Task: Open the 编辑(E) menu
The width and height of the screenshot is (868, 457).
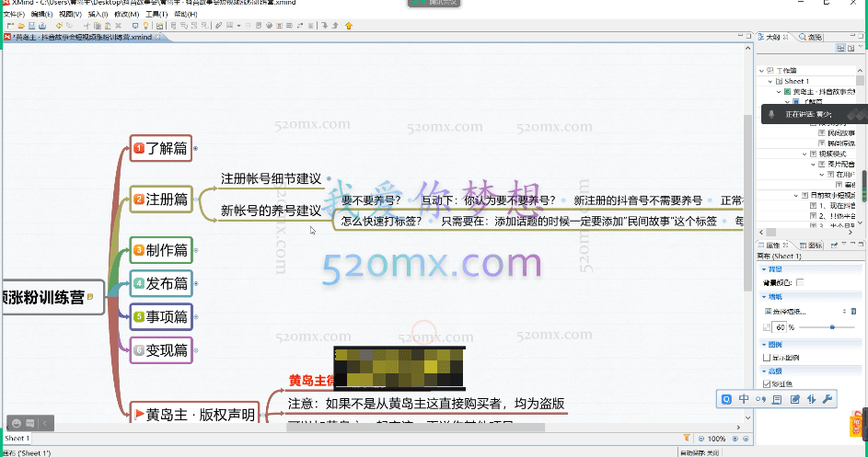Action: click(41, 14)
